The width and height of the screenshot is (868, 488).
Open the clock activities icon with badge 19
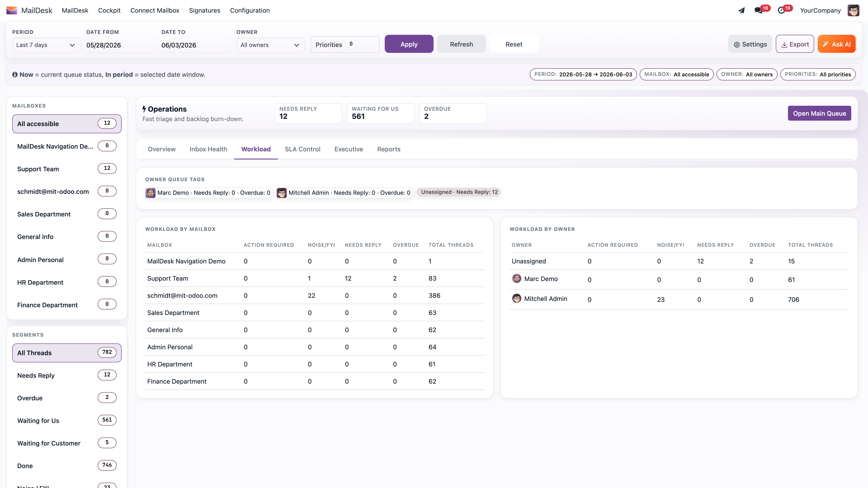781,10
